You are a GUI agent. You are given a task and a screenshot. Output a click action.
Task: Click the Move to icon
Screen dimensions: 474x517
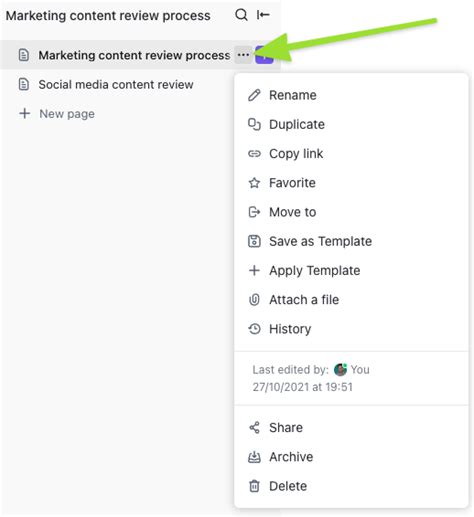[254, 212]
